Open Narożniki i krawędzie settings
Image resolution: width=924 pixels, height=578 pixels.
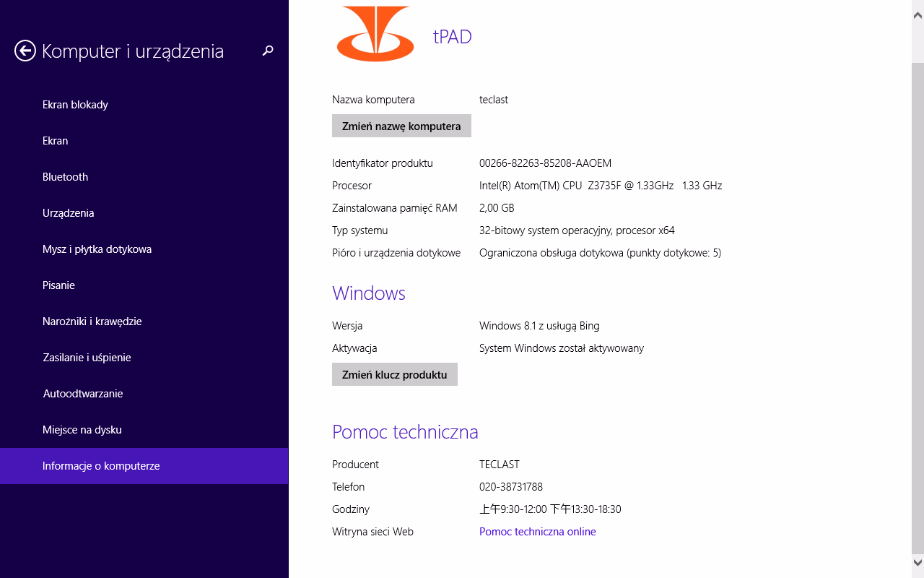92,322
